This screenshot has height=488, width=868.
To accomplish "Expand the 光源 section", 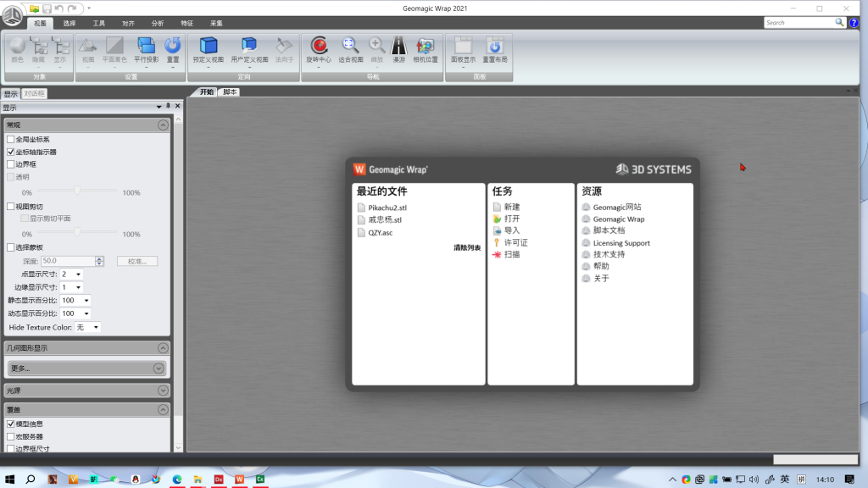I will pos(163,391).
